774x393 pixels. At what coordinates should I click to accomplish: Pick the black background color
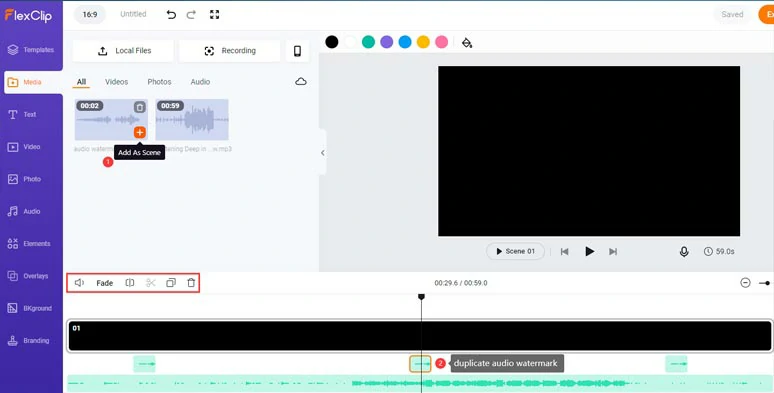pyautogui.click(x=332, y=42)
